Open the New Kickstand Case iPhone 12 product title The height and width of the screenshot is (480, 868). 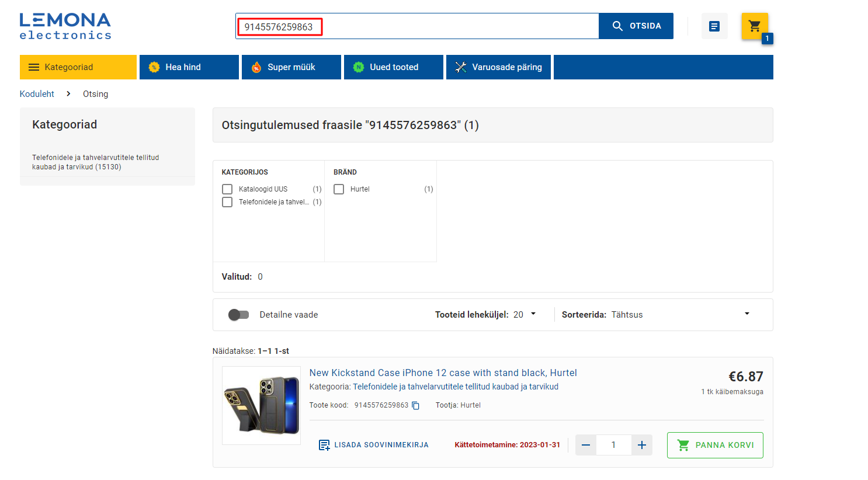pos(443,373)
